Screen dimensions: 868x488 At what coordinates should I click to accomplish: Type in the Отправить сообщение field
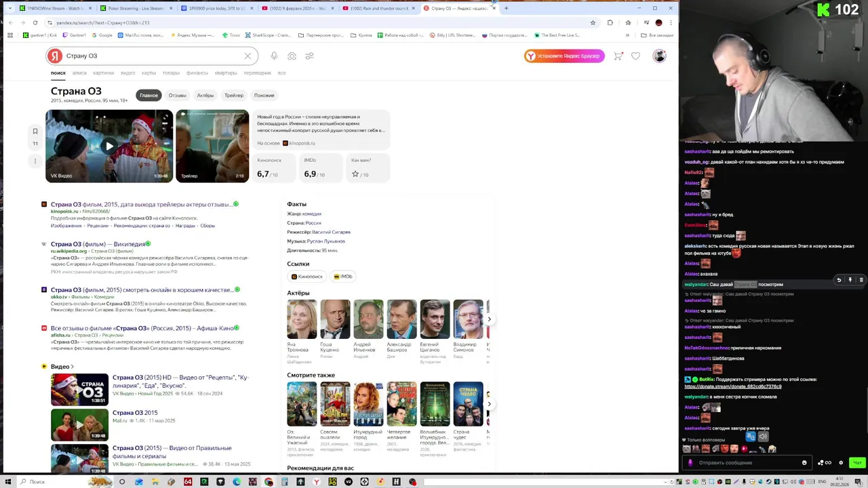pos(746,463)
